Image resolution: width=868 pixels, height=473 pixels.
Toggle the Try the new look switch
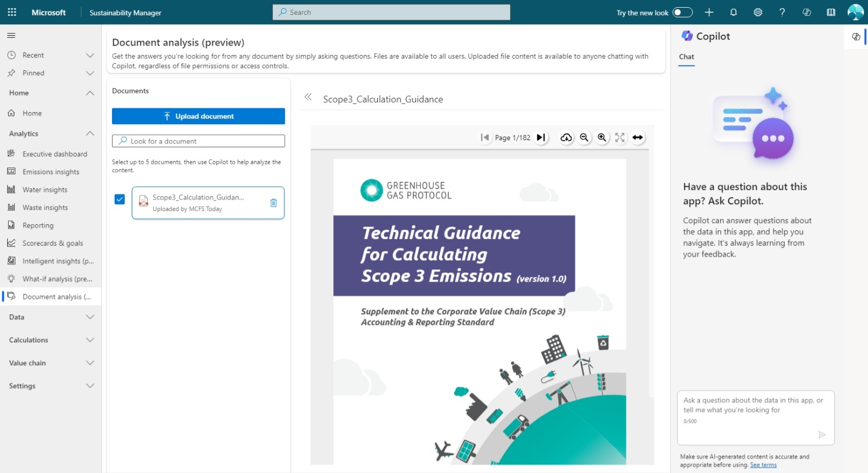click(x=682, y=12)
